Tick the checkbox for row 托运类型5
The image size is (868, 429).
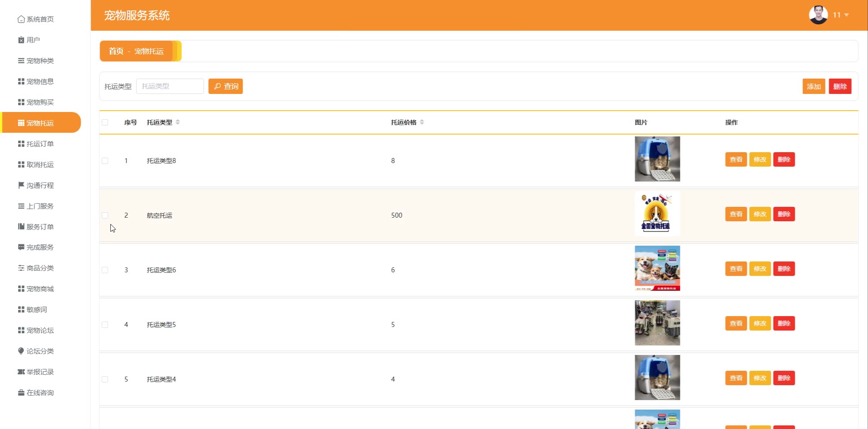[x=105, y=325]
